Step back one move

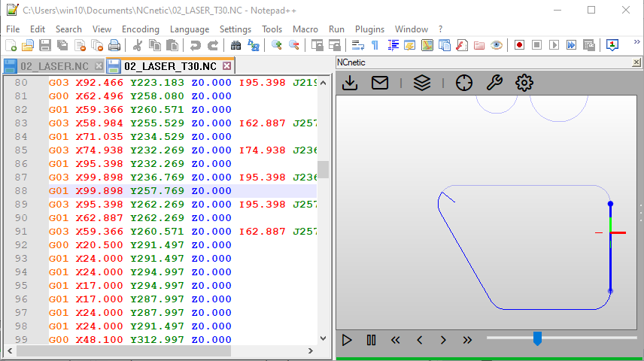(419, 340)
